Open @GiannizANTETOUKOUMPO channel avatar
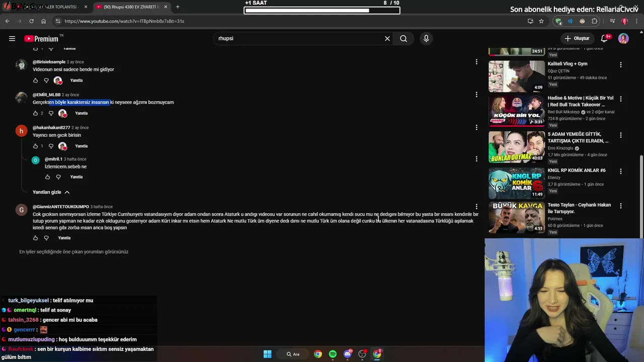 21,210
